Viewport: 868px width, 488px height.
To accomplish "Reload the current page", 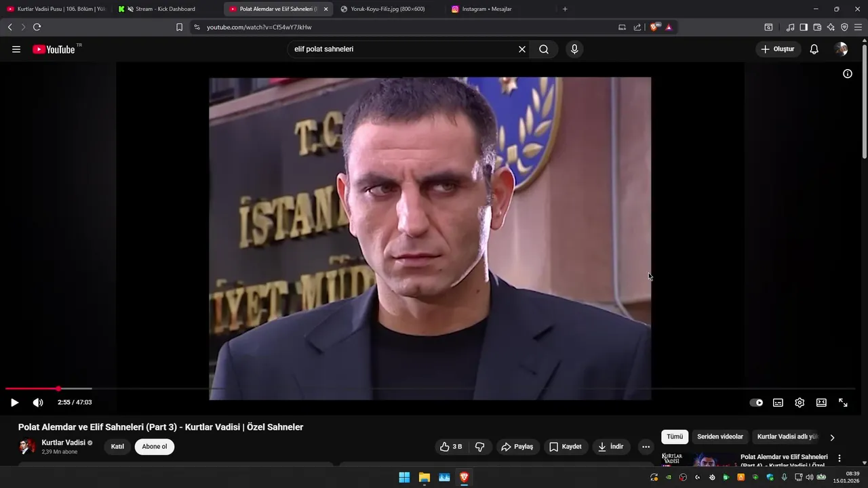I will (x=37, y=27).
